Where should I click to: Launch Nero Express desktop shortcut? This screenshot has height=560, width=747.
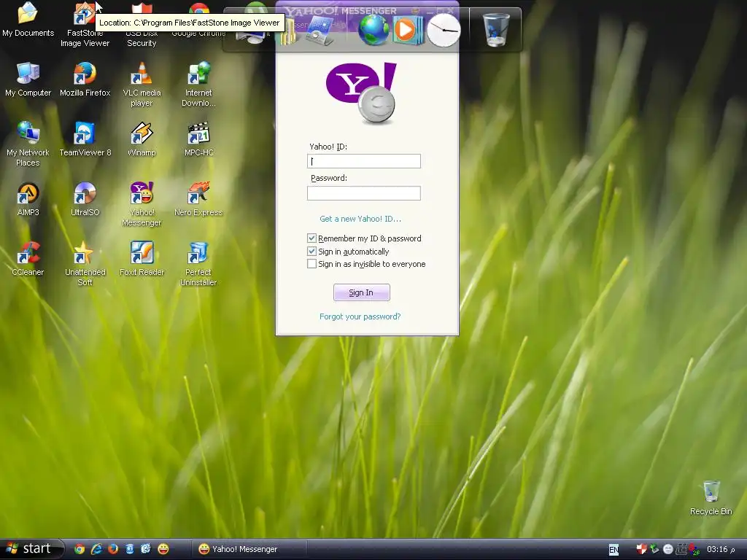198,199
